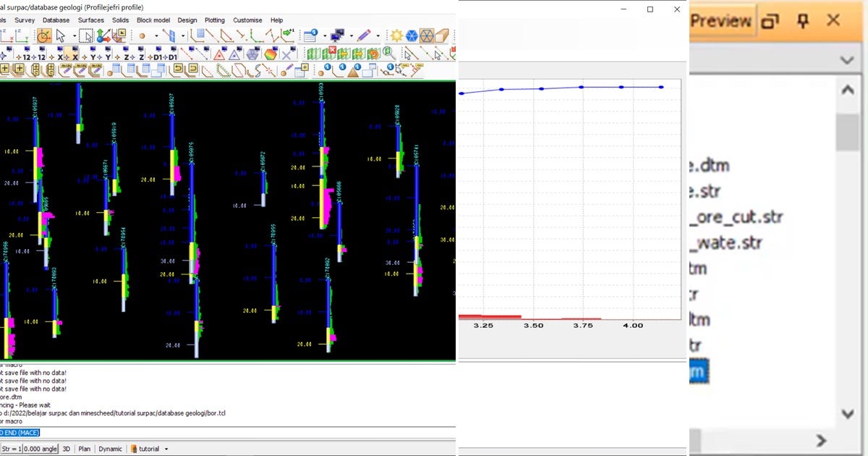Select the arrow pointer selection tool
Viewport: 868px width, 456px height.
tap(61, 35)
